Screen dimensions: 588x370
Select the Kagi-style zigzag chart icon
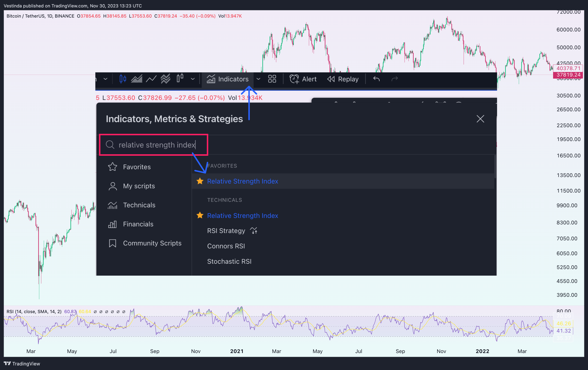[165, 79]
